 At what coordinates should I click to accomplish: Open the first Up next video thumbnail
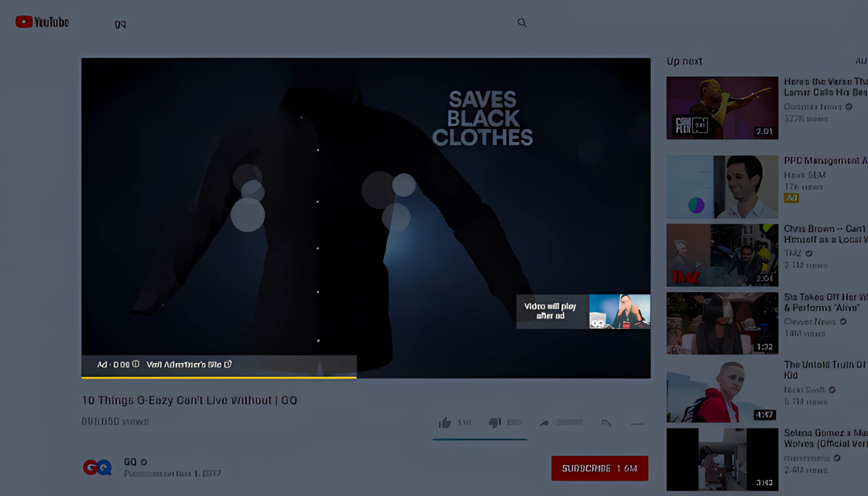click(722, 108)
